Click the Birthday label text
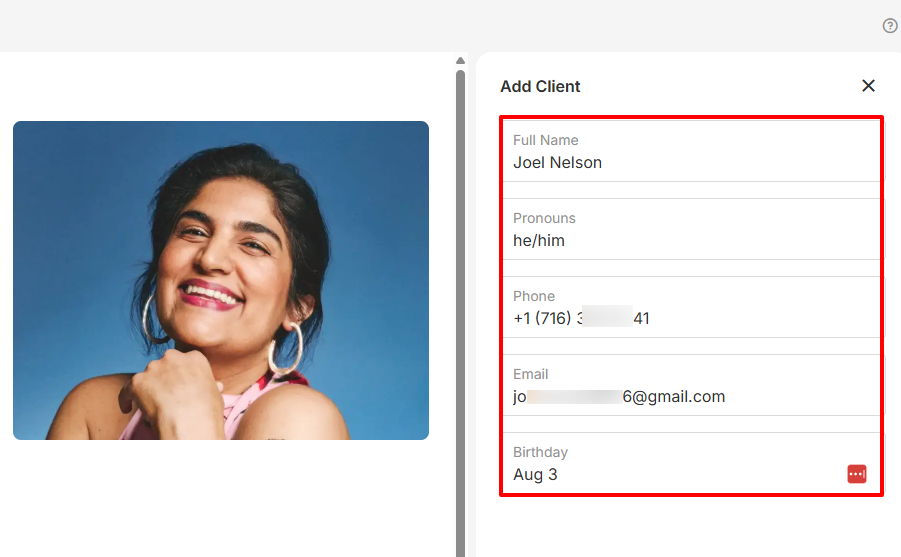 tap(540, 452)
